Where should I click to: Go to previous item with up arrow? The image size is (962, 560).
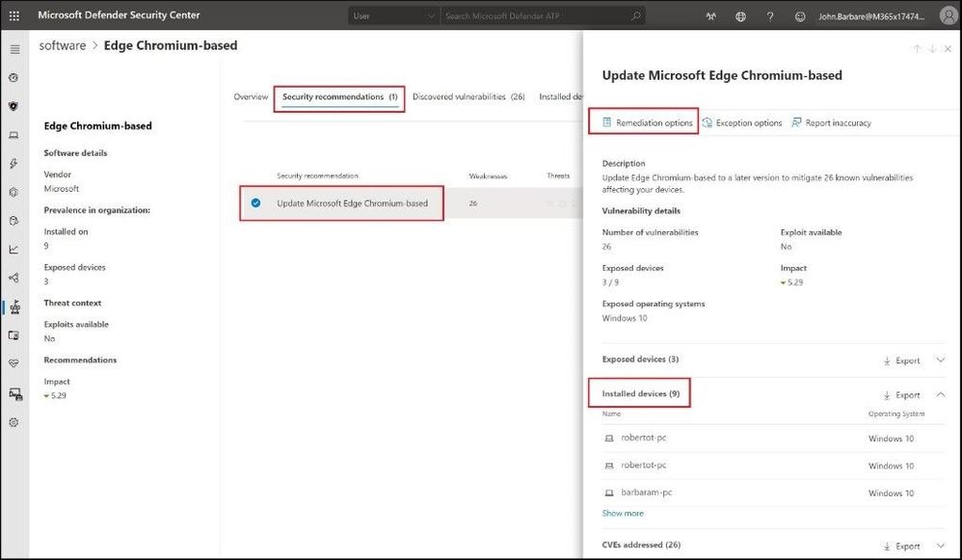[917, 48]
